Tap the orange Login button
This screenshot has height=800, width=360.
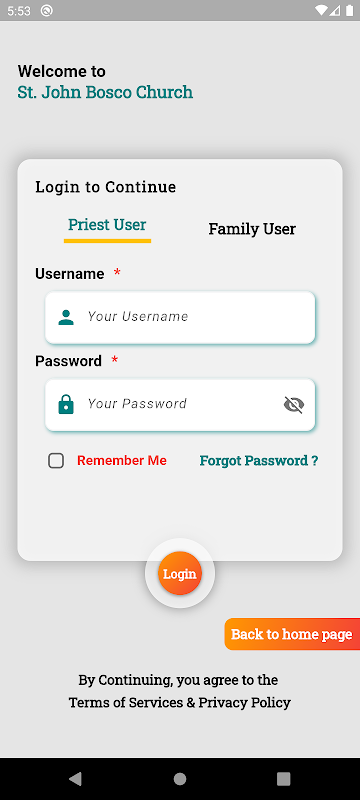[180, 573]
